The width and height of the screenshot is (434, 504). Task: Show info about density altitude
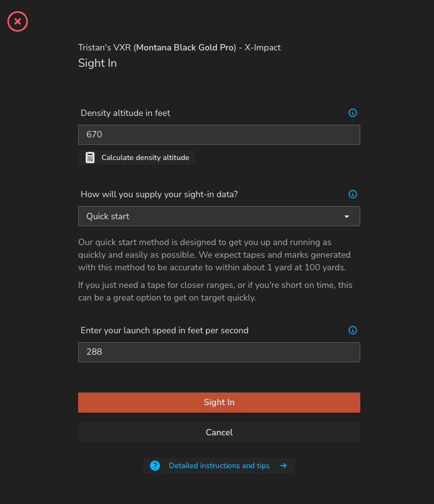[353, 113]
